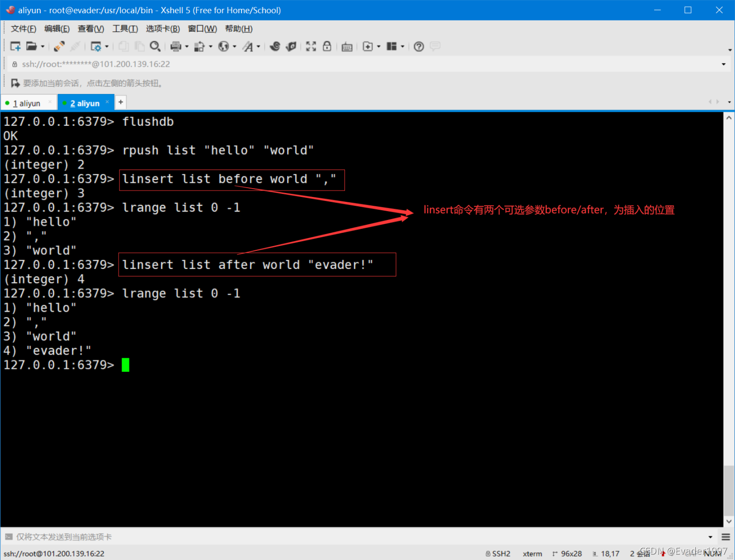Launch Xagent with the leaf icon
Image resolution: width=735 pixels, height=560 pixels.
tap(292, 47)
